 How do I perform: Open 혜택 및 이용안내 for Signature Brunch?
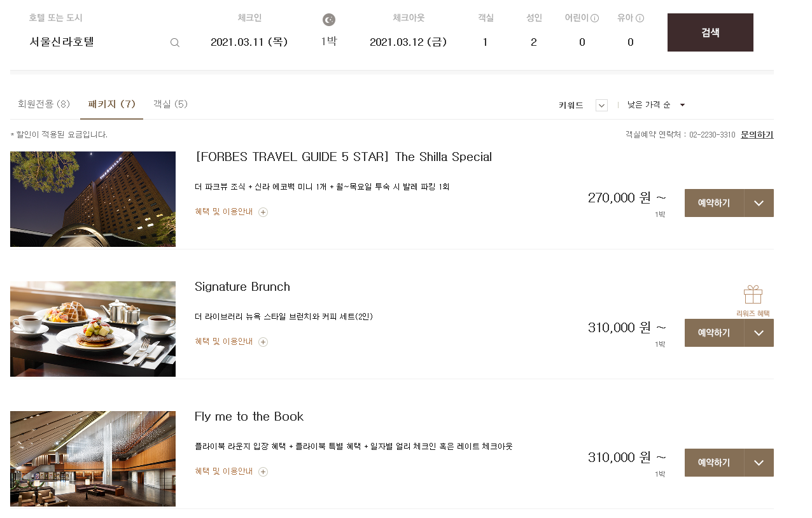click(x=223, y=342)
